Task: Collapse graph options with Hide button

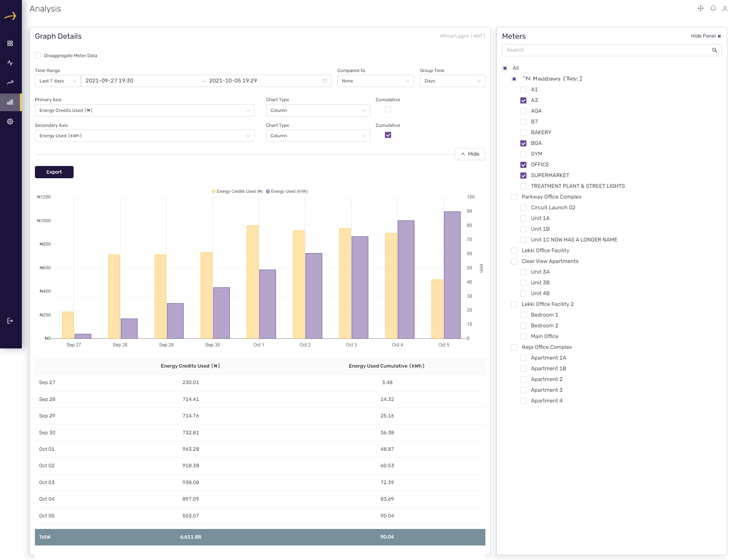Action: point(470,154)
